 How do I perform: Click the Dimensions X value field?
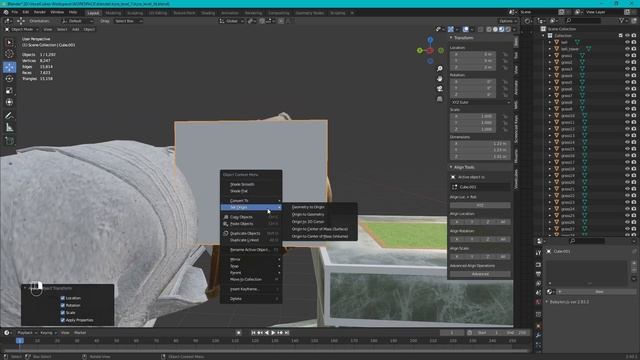tap(480, 144)
